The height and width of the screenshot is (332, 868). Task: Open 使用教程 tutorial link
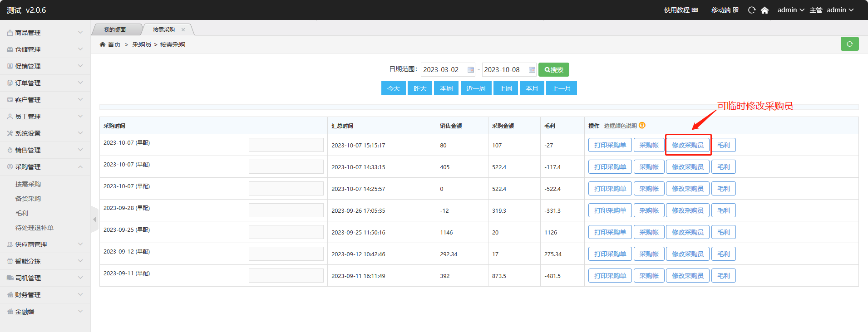[681, 10]
